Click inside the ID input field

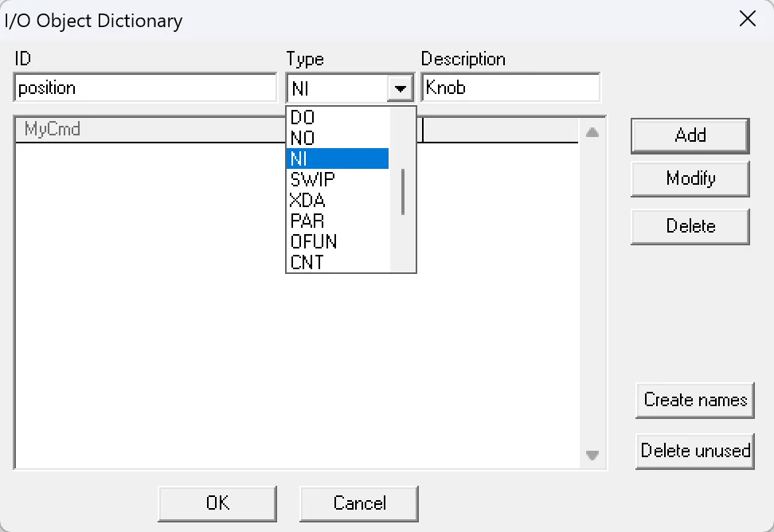[143, 88]
